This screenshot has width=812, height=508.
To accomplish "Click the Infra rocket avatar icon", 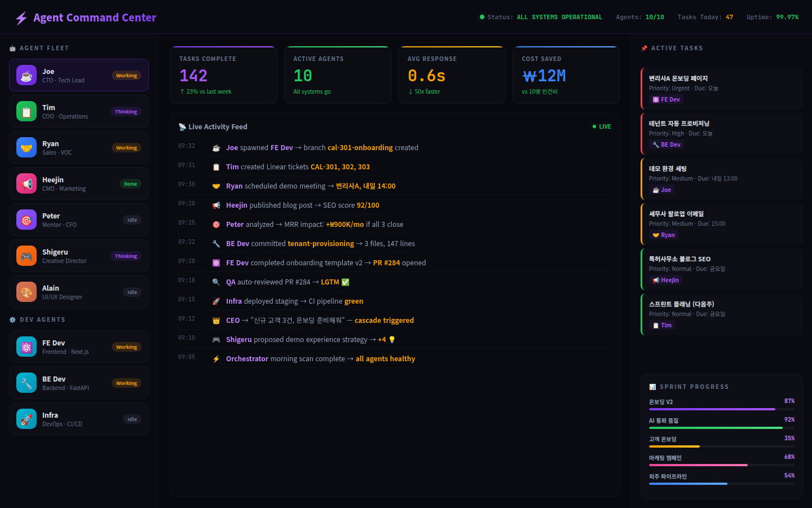I will [x=27, y=419].
